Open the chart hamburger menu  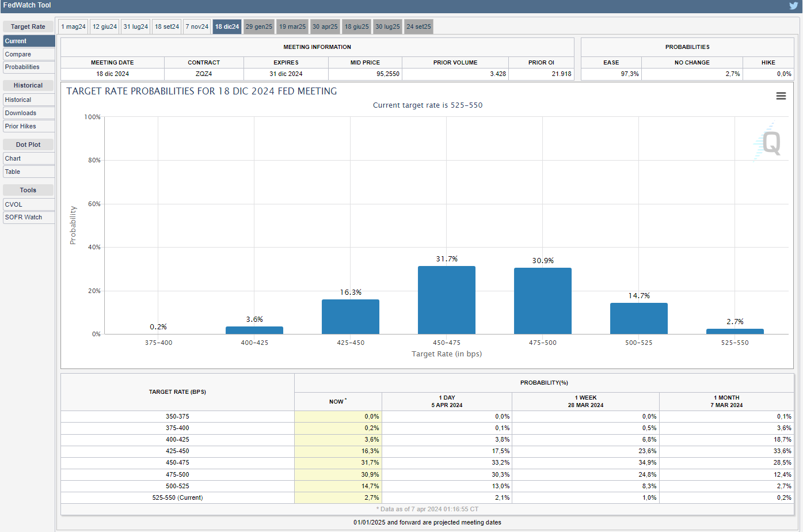click(x=781, y=96)
